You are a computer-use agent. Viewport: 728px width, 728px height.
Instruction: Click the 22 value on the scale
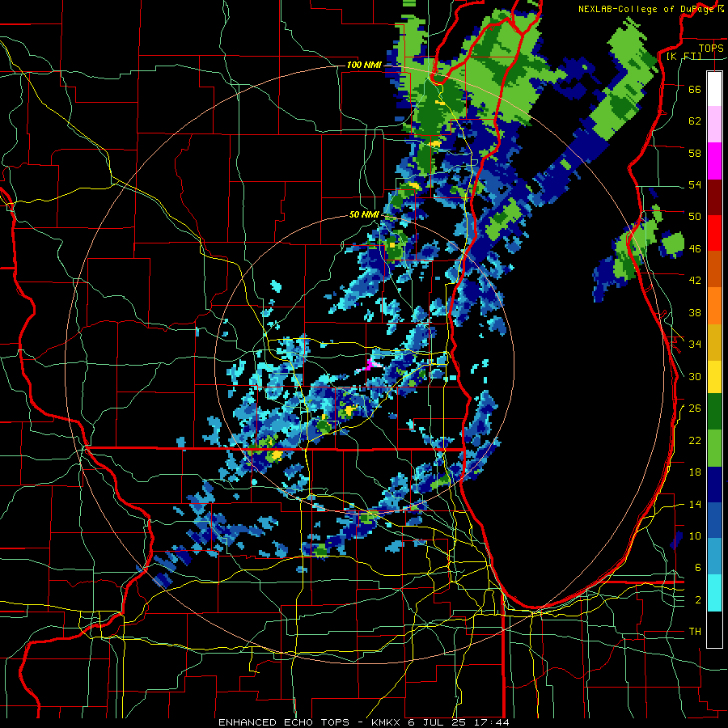pos(695,440)
